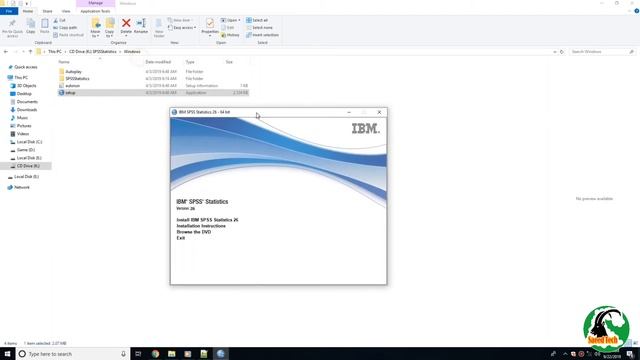Select This PC in navigation pane
This screenshot has height=360, width=640.
[x=21, y=78]
